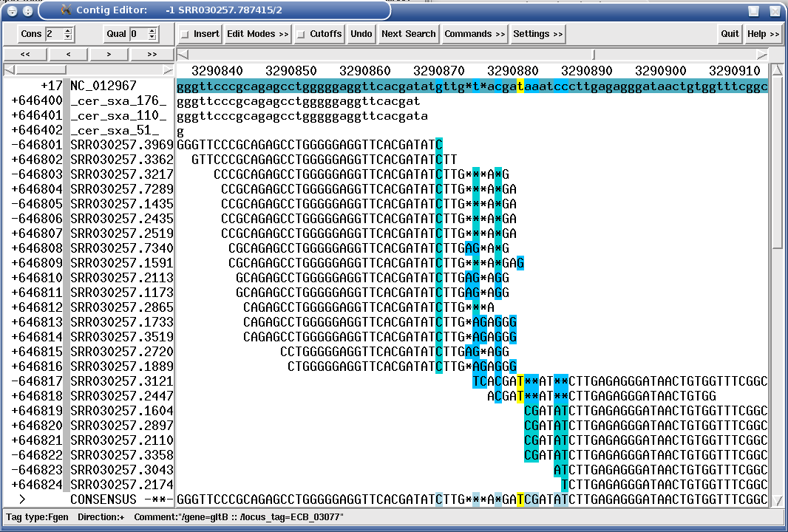Click the Next Search button

408,34
